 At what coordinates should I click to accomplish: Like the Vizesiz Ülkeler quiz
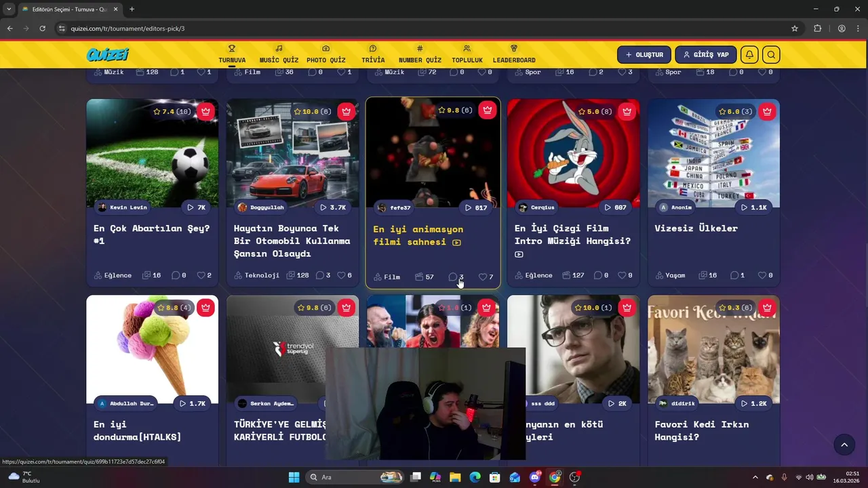click(x=762, y=275)
